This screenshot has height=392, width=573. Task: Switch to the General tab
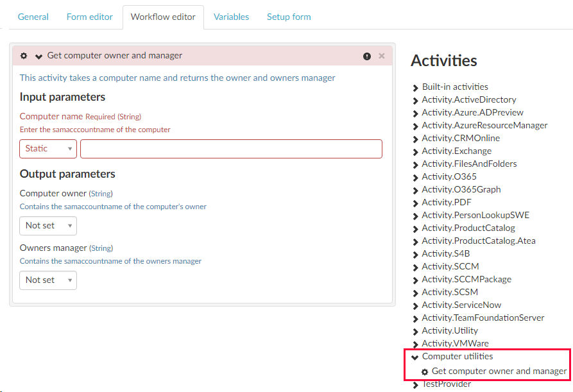coord(33,17)
